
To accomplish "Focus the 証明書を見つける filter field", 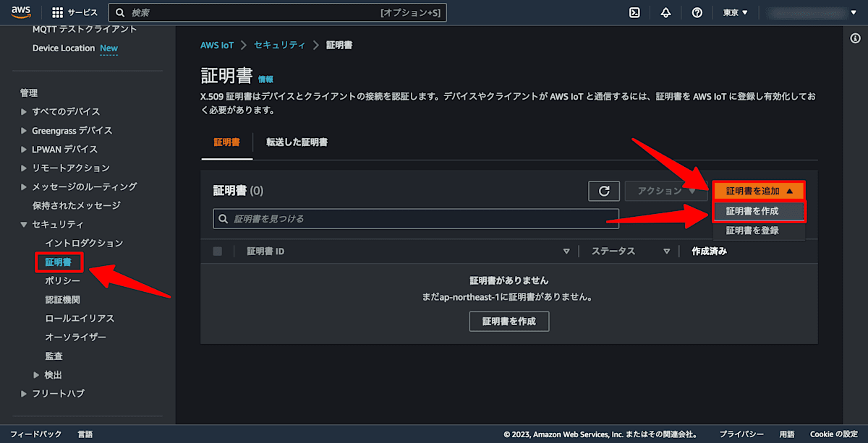I will point(416,218).
